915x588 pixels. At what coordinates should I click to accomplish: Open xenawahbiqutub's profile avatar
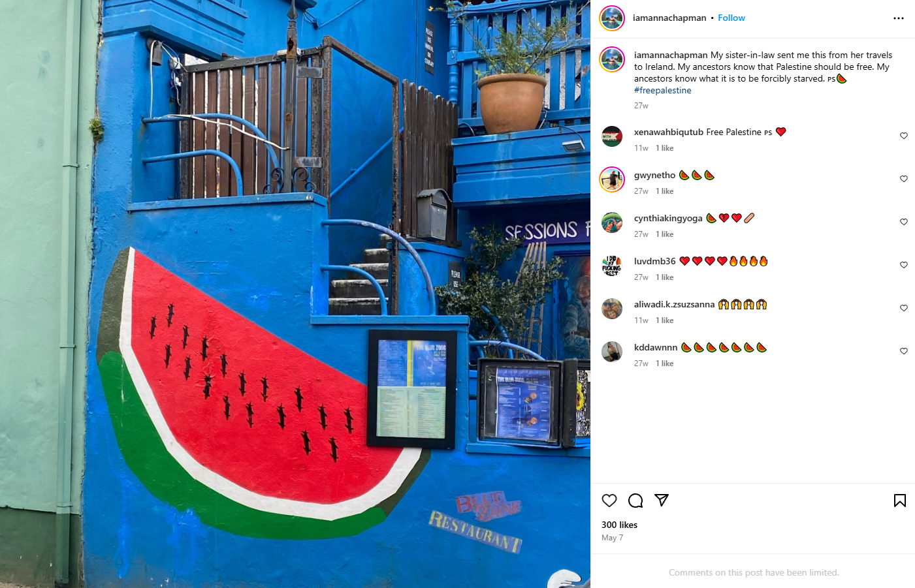[x=612, y=136]
